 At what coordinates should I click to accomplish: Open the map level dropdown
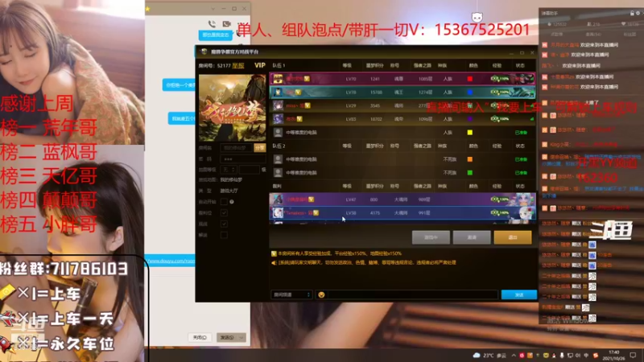[229, 169]
